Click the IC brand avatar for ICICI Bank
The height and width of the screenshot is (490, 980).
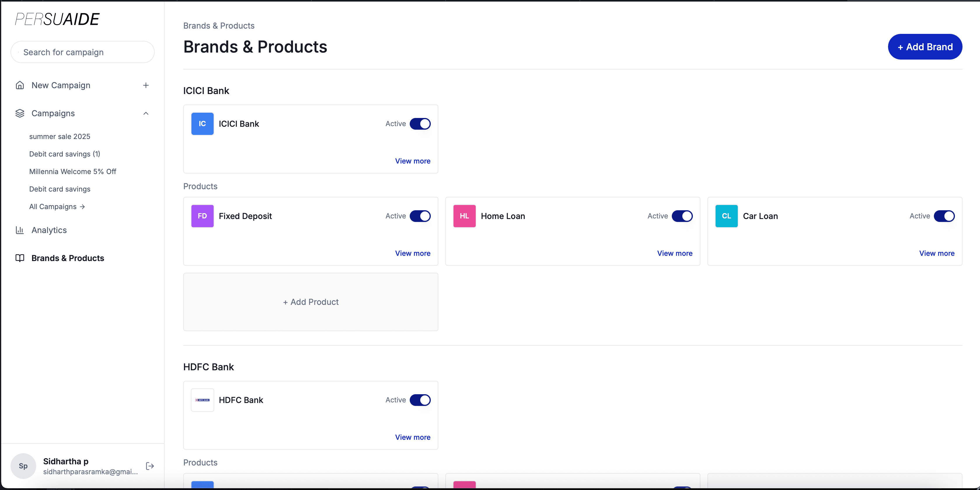[203, 124]
